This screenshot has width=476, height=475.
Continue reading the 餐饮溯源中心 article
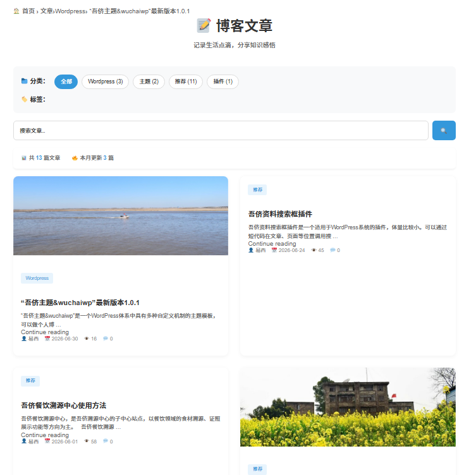pyautogui.click(x=45, y=435)
